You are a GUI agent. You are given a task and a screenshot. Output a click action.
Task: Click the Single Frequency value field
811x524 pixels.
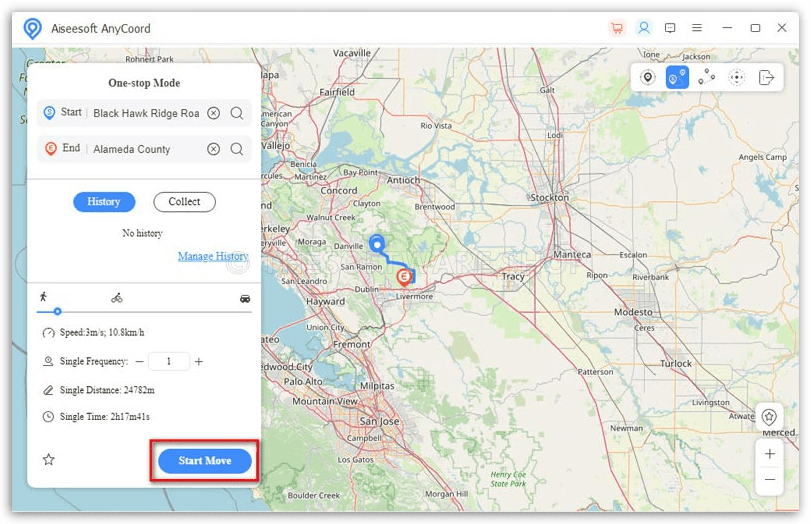(x=169, y=361)
